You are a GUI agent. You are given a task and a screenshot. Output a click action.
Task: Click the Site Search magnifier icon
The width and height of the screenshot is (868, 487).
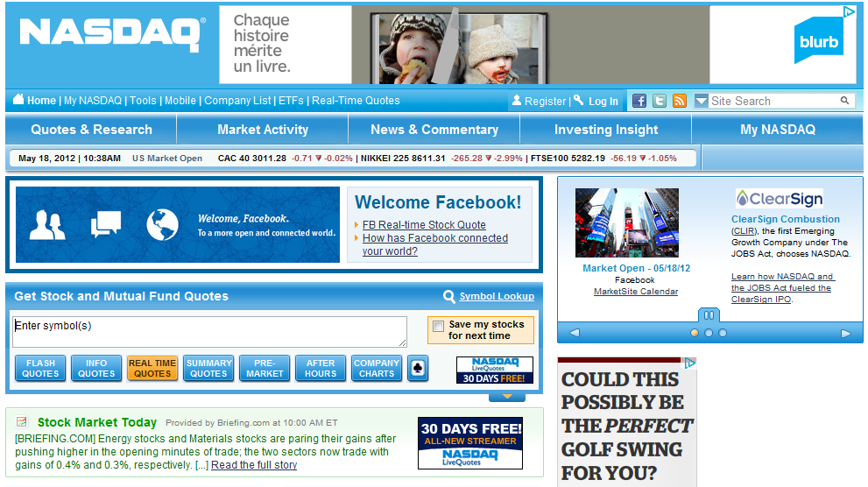click(x=844, y=100)
